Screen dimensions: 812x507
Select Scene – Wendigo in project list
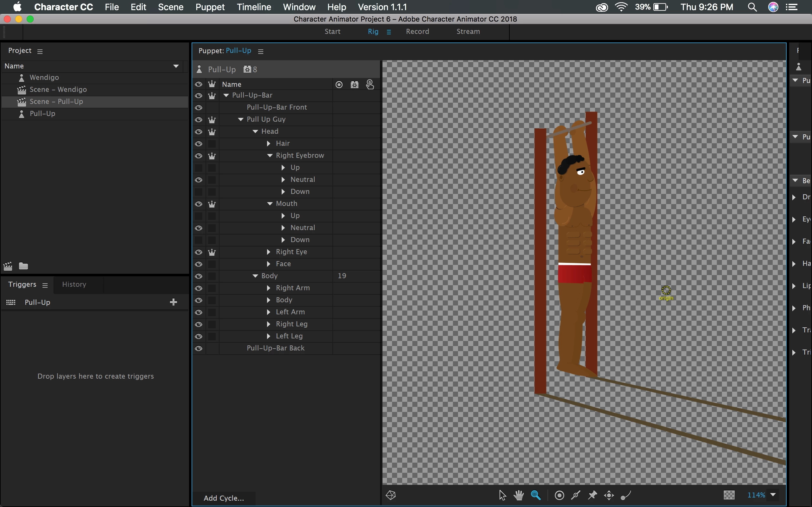(58, 90)
